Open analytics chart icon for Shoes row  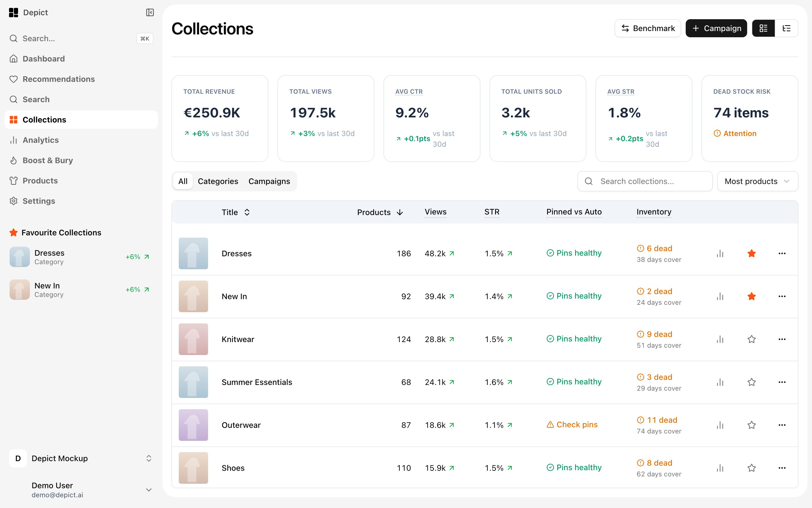coord(720,468)
